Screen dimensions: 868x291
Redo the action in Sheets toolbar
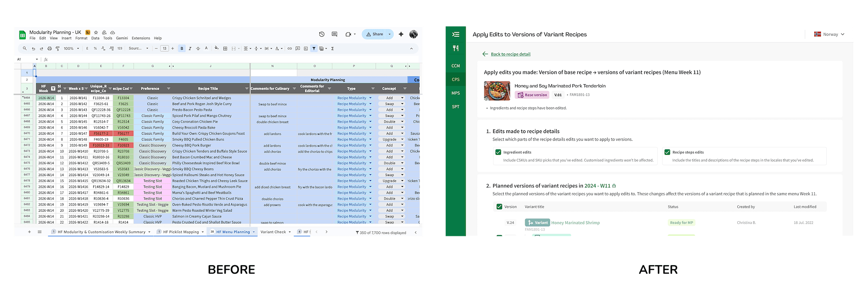click(x=42, y=48)
